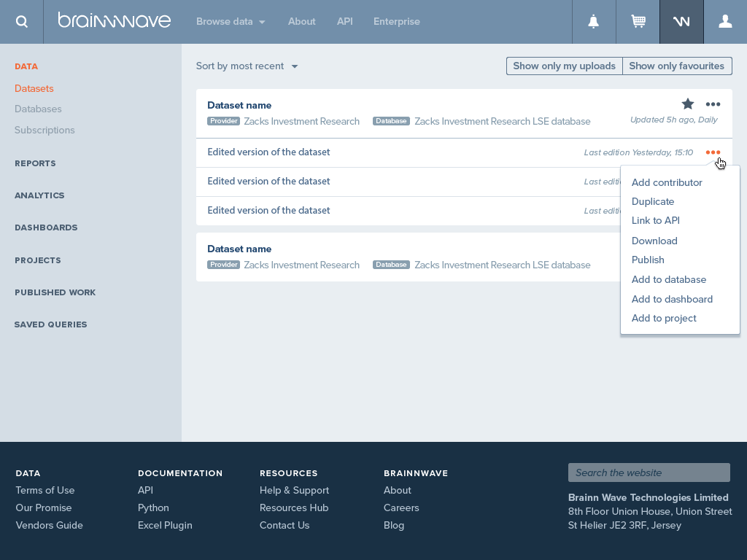
Task: Expand the ANALYTICS sidebar section
Action: (39, 195)
